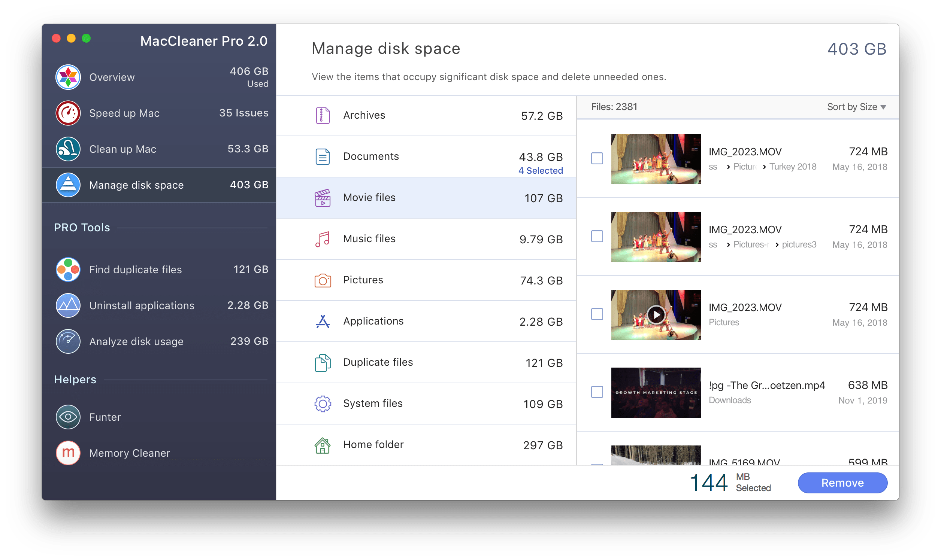Open the Pictures 74.3 GB category
Image resolution: width=941 pixels, height=560 pixels.
tap(426, 280)
